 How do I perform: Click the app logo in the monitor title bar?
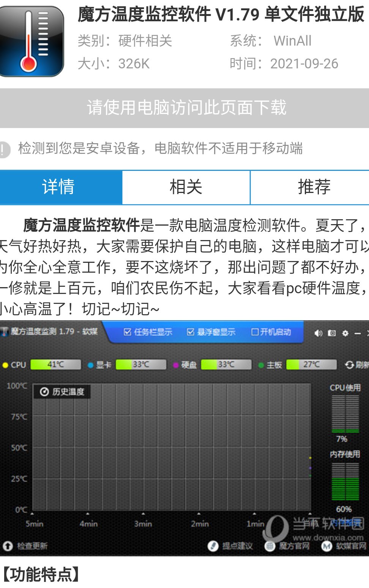5,332
